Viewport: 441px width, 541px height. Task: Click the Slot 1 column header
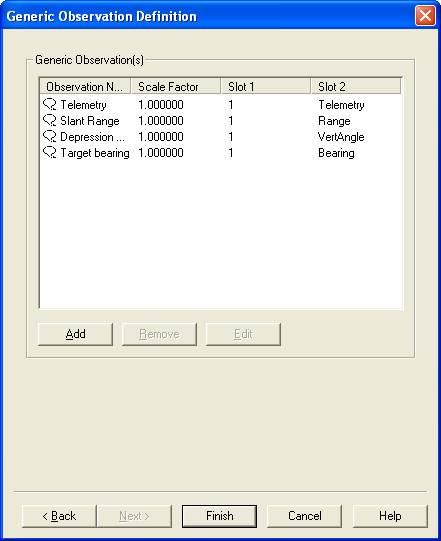coord(266,86)
